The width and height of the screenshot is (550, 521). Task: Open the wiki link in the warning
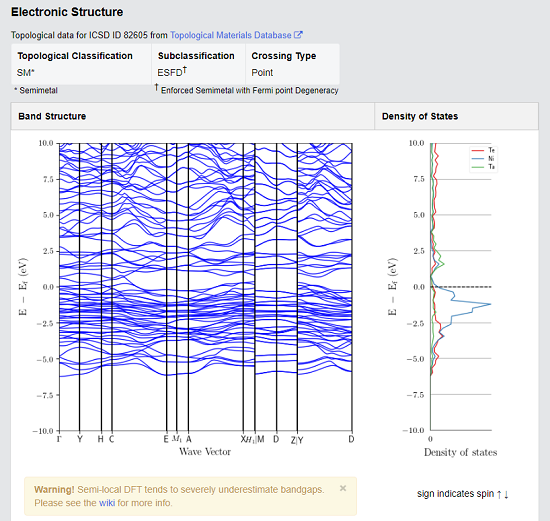click(x=107, y=503)
